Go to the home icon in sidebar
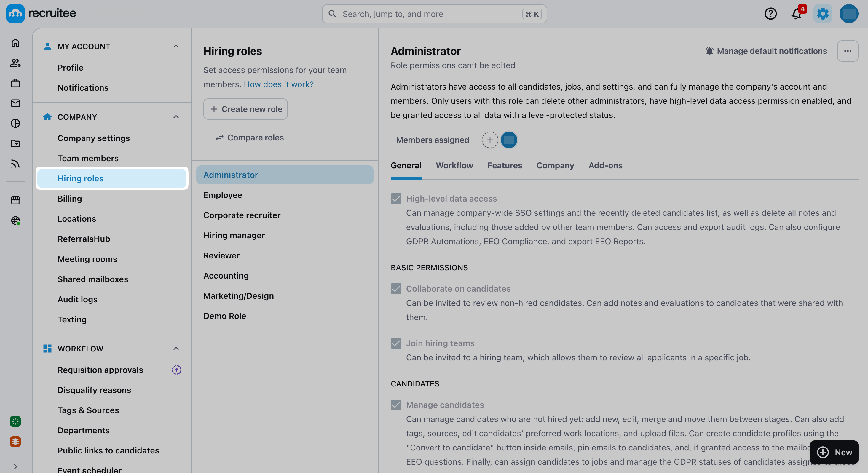868x473 pixels. tap(15, 43)
